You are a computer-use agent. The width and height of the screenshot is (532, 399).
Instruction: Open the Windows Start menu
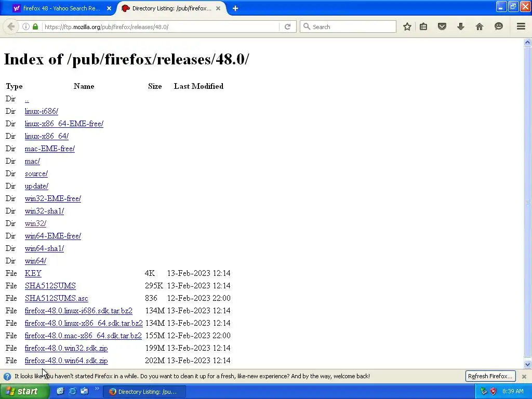[24, 392]
